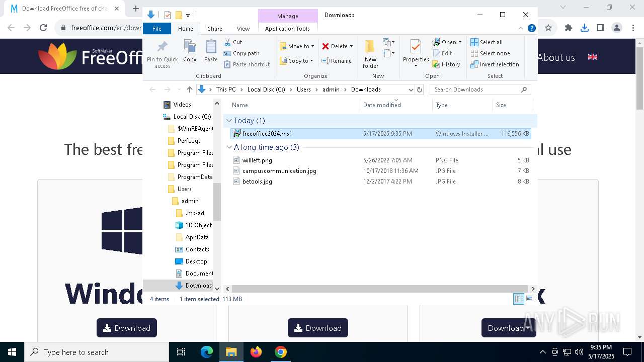Select Videos in navigation pane
This screenshot has width=644, height=362.
[x=182, y=105]
